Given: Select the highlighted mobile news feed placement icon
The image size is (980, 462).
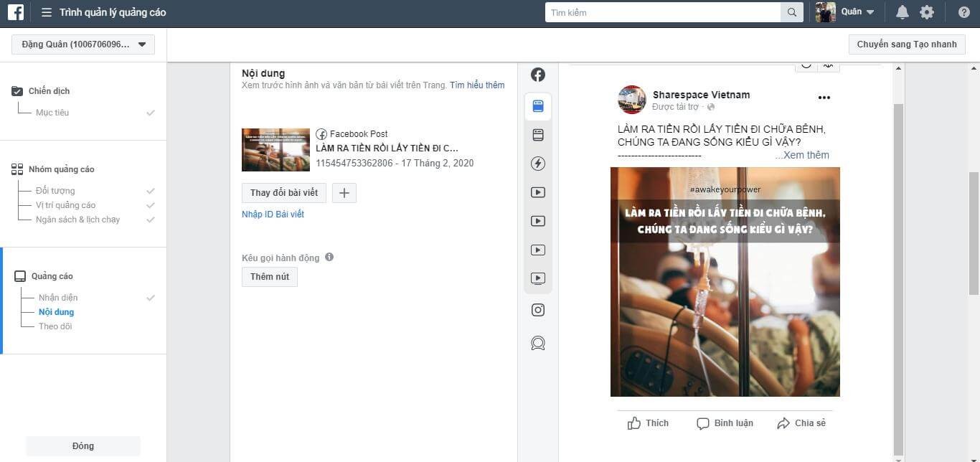Looking at the screenshot, I should coord(538,106).
